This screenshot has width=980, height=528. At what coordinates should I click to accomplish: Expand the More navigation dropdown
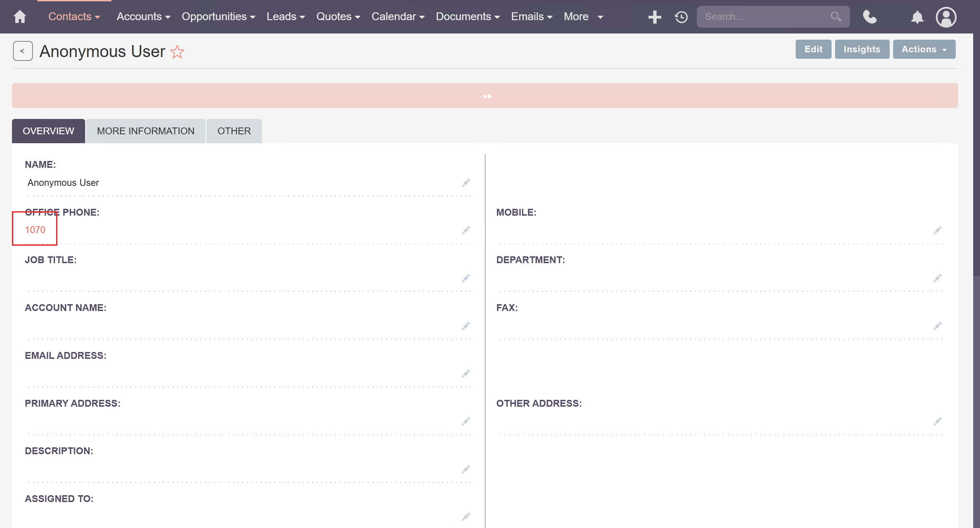pyautogui.click(x=583, y=17)
